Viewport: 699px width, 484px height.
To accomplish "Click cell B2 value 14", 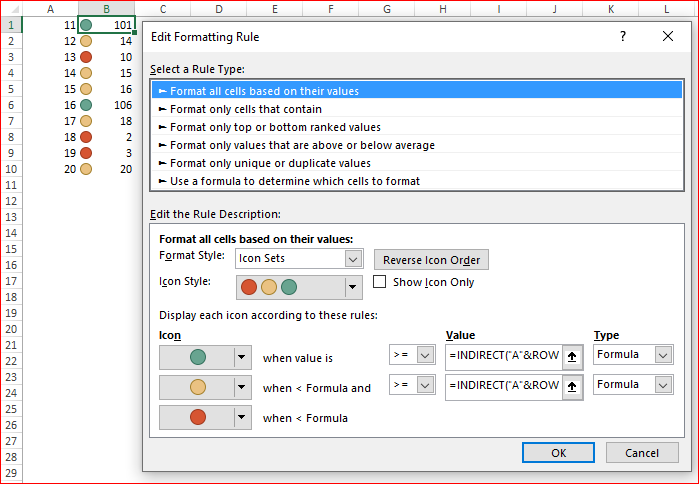I will pyautogui.click(x=126, y=41).
